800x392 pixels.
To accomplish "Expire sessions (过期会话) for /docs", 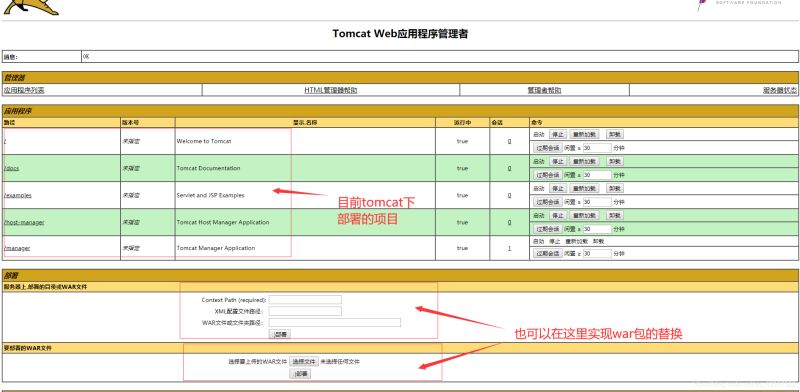I will click(x=547, y=175).
